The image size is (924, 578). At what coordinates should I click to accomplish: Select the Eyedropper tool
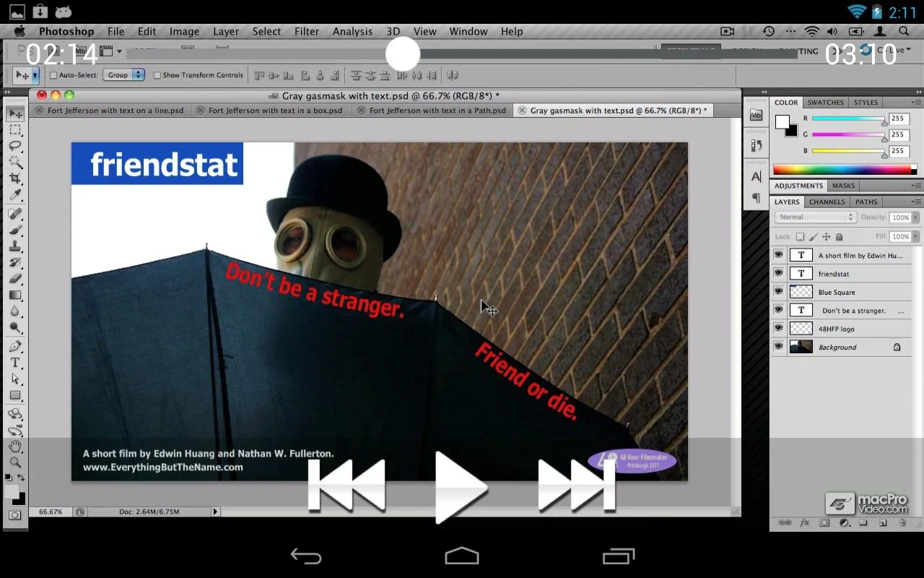pyautogui.click(x=15, y=194)
